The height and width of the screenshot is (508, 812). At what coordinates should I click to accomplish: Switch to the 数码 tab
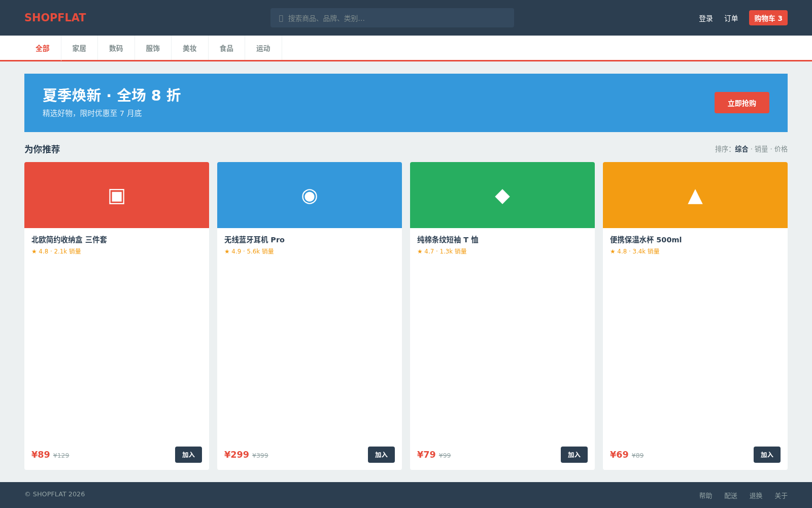(116, 48)
